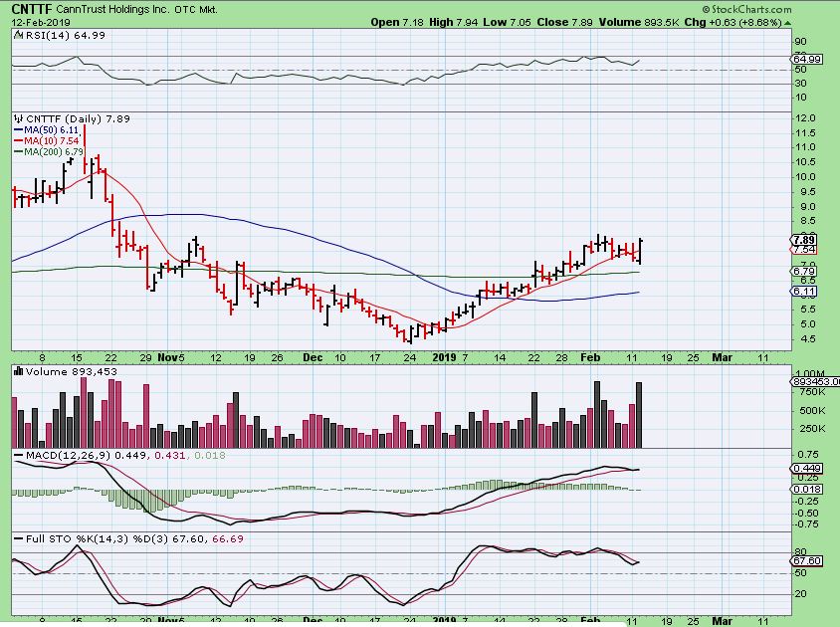Click the 2019 date label under price chart
This screenshot has width=840, height=627.
coord(444,357)
